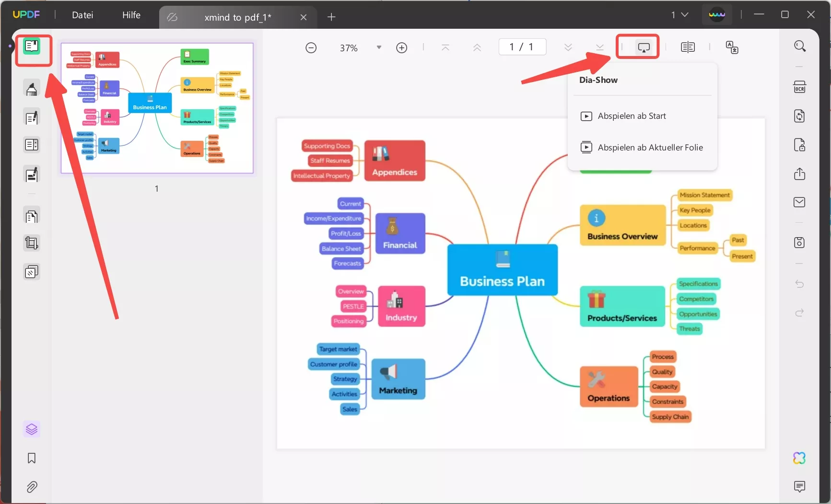Select the page 1 thumbnail preview
Viewport: 831px width, 504px height.
click(157, 108)
